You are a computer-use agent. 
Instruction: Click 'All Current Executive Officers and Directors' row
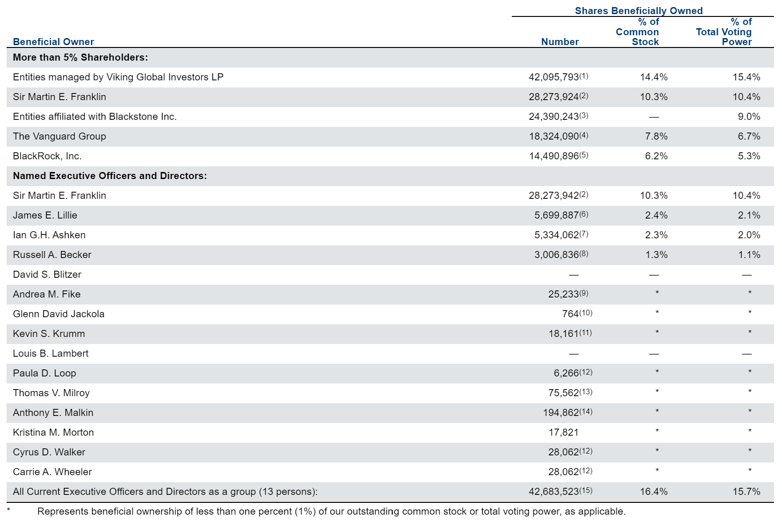(390, 492)
